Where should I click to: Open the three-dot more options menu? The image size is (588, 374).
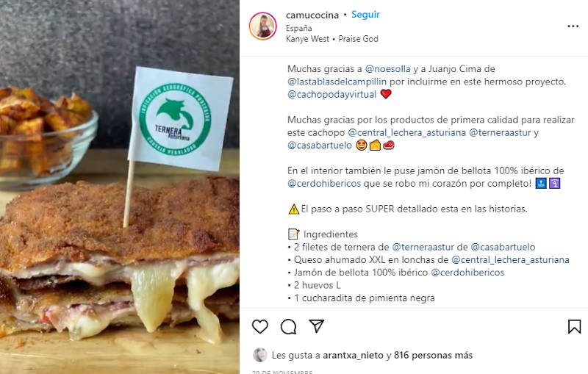tap(573, 26)
